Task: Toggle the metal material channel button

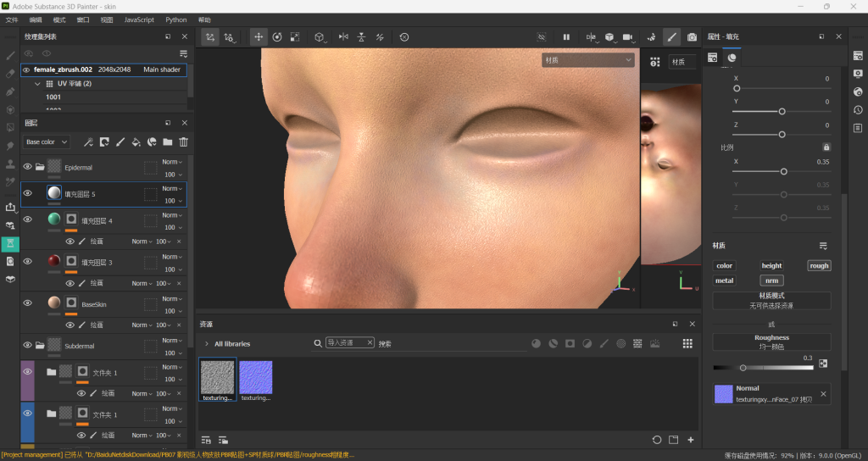Action: (724, 280)
